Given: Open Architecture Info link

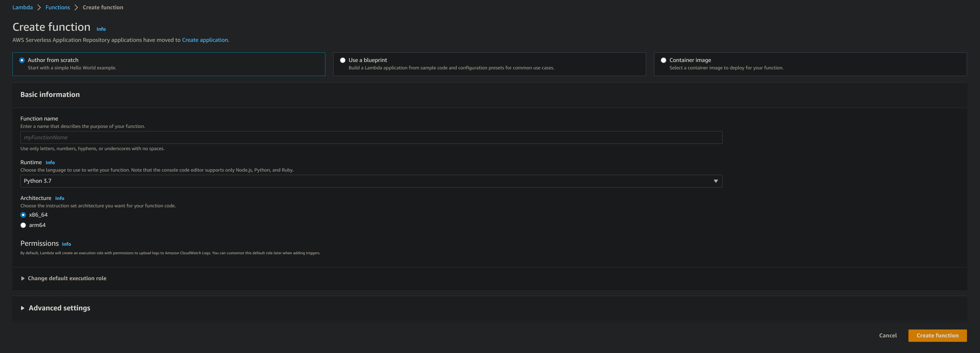Looking at the screenshot, I should coord(60,198).
